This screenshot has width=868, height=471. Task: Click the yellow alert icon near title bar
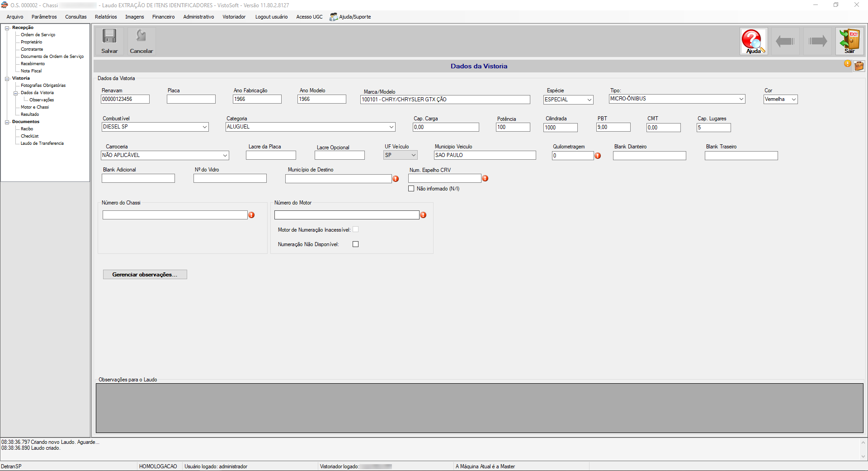click(x=848, y=63)
